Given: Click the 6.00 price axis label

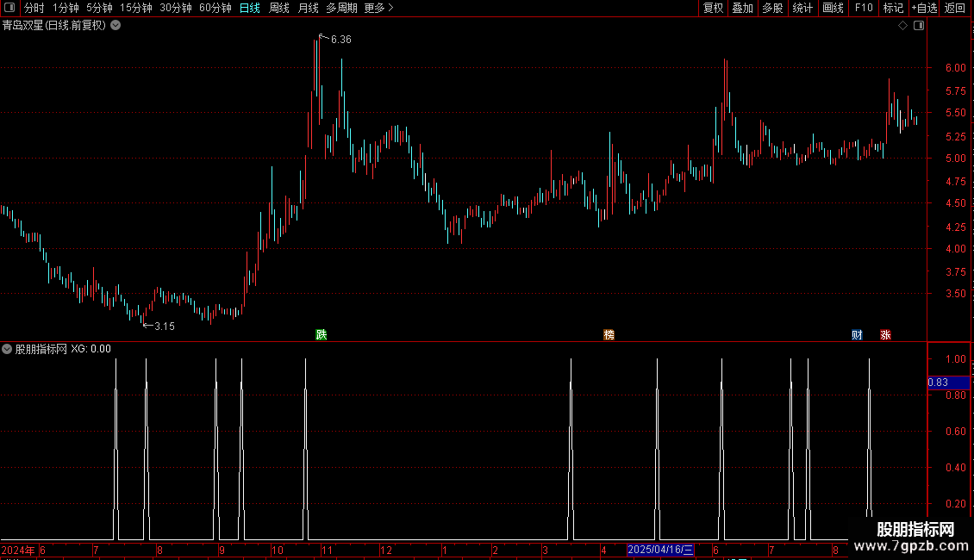Looking at the screenshot, I should [x=955, y=68].
